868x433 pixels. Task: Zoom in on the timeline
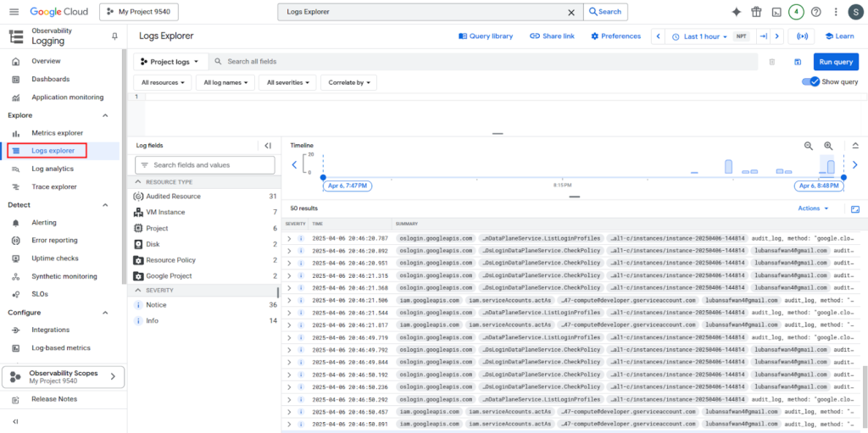click(x=828, y=146)
